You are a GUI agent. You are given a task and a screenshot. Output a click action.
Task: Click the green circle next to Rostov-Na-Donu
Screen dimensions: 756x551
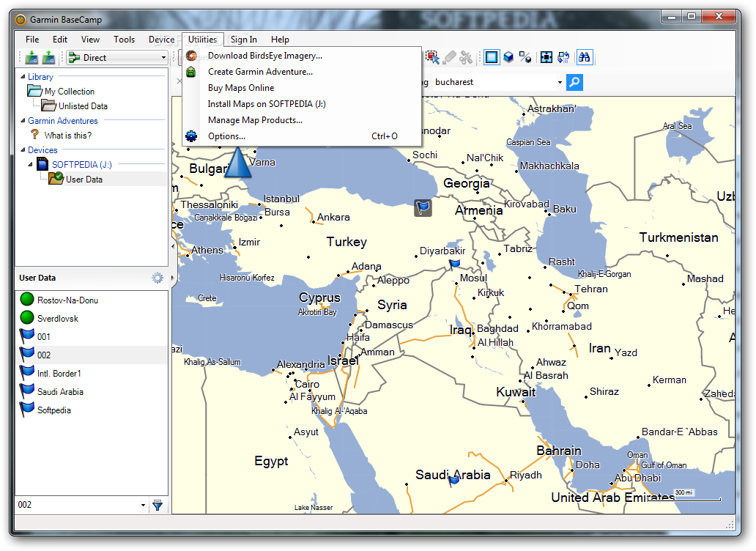[x=27, y=300]
